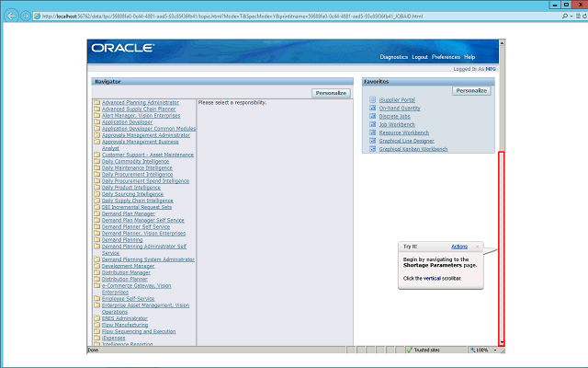This screenshot has width=588, height=368.
Task: Close the Try It! bubble
Action: pyautogui.click(x=477, y=247)
